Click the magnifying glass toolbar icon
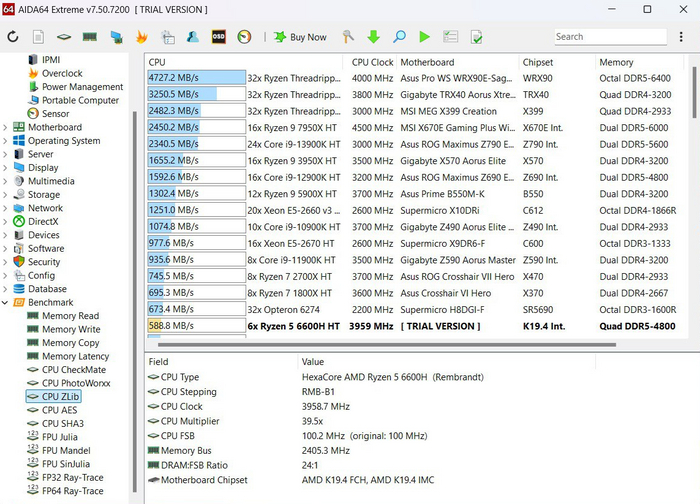This screenshot has height=504, width=700. pos(399,37)
